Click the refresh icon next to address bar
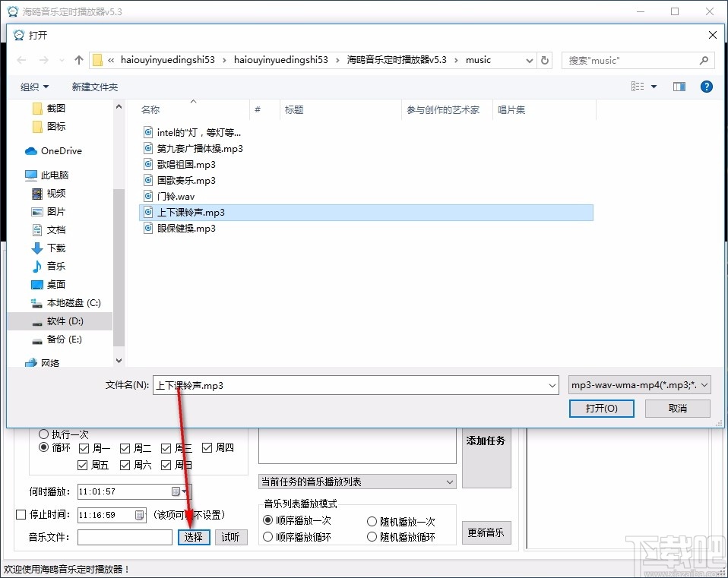728x578 pixels. 546,60
